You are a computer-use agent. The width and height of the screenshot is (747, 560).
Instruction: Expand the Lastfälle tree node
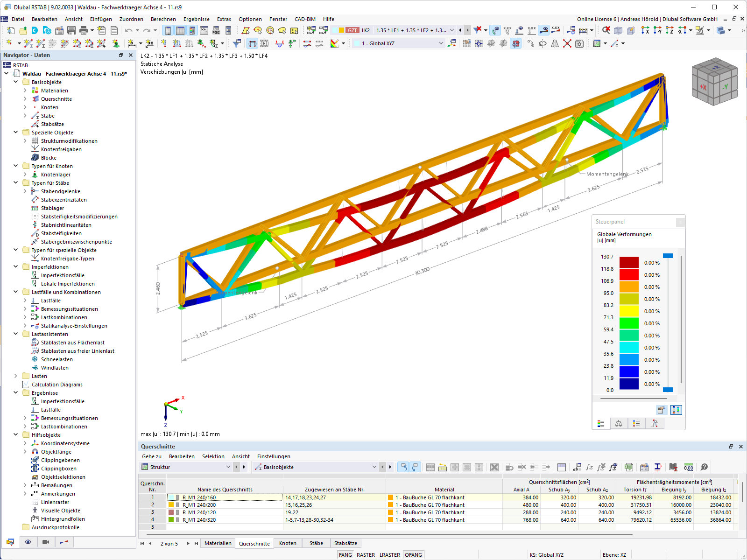26,301
